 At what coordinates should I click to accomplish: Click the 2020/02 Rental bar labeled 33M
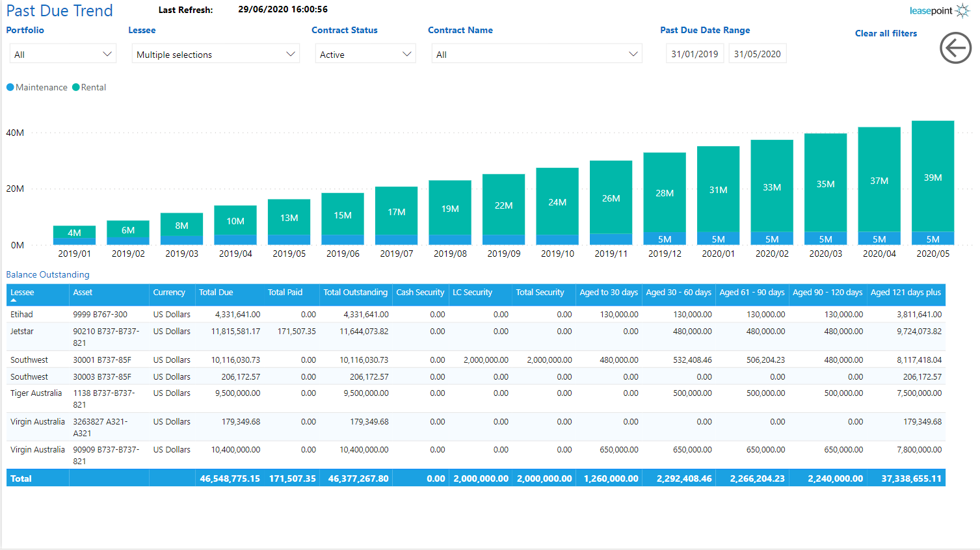[x=772, y=186]
